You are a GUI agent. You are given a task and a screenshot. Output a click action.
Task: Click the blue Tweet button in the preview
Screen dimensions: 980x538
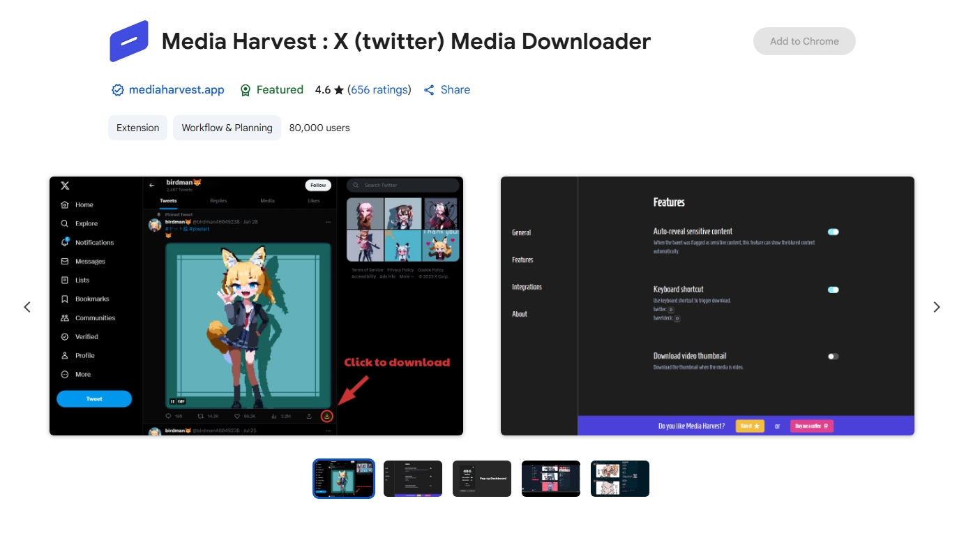point(94,398)
